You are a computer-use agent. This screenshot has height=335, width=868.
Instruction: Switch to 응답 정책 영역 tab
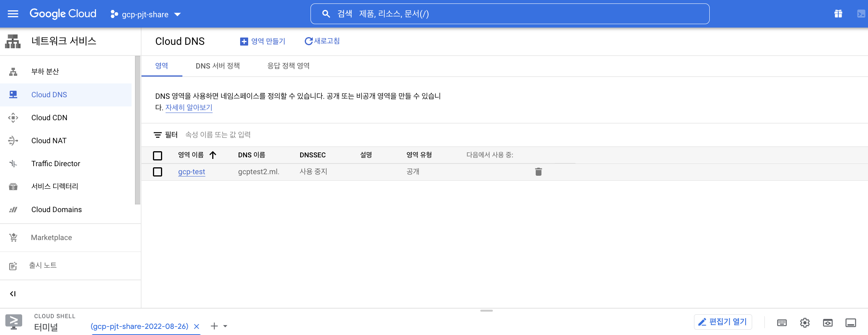coord(288,66)
